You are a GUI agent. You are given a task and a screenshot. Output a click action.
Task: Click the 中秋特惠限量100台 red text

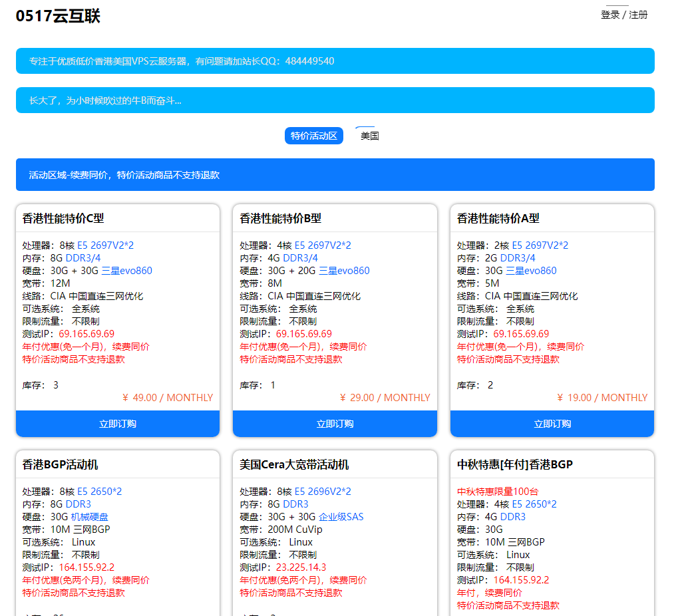click(498, 492)
